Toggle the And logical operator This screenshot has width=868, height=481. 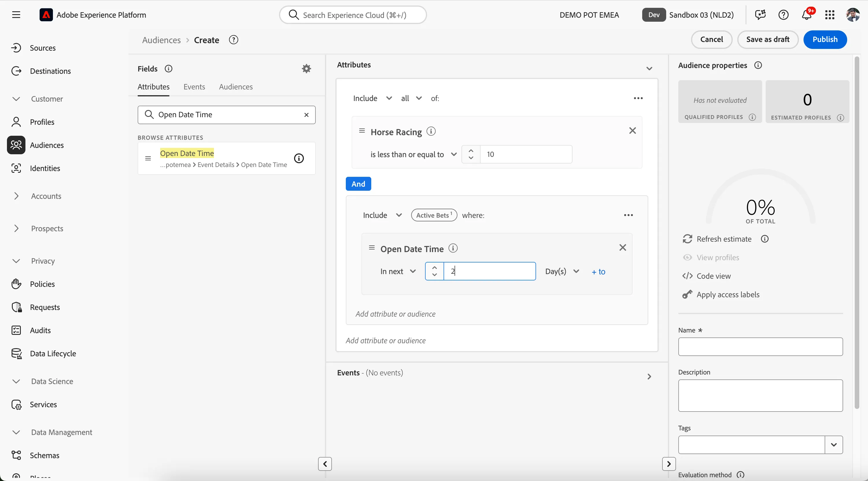pyautogui.click(x=358, y=184)
